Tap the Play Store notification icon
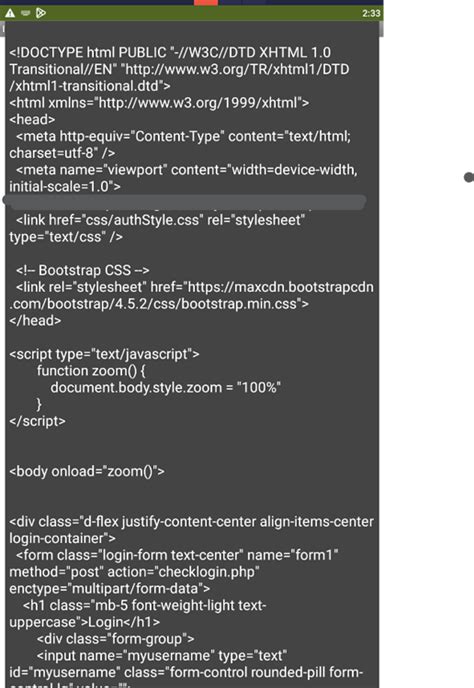This screenshot has width=474, height=688. point(41,13)
